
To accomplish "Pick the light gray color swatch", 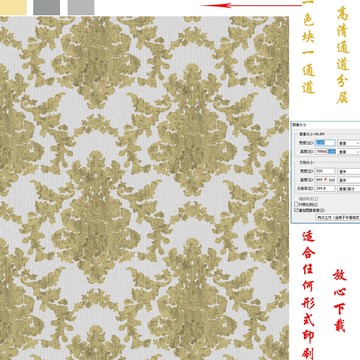I will pyautogui.click(x=81, y=7).
